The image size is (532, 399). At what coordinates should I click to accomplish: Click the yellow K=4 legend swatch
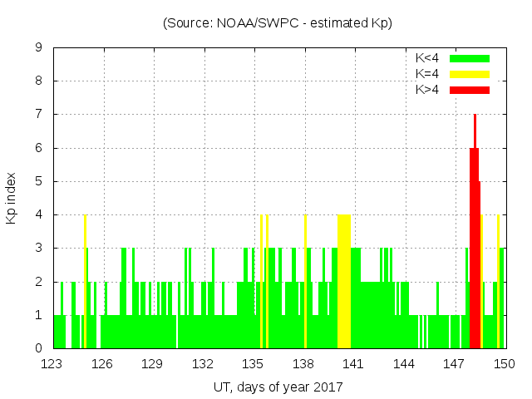pyautogui.click(x=470, y=74)
